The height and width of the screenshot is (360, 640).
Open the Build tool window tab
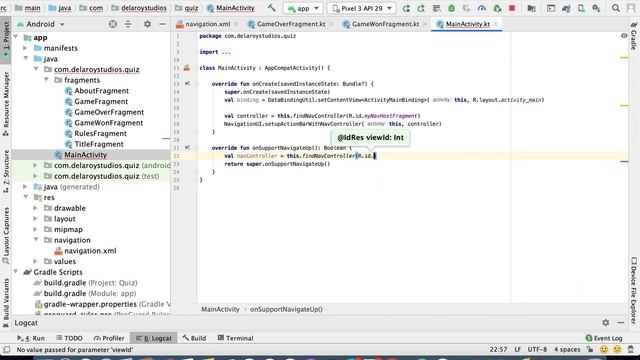194,338
